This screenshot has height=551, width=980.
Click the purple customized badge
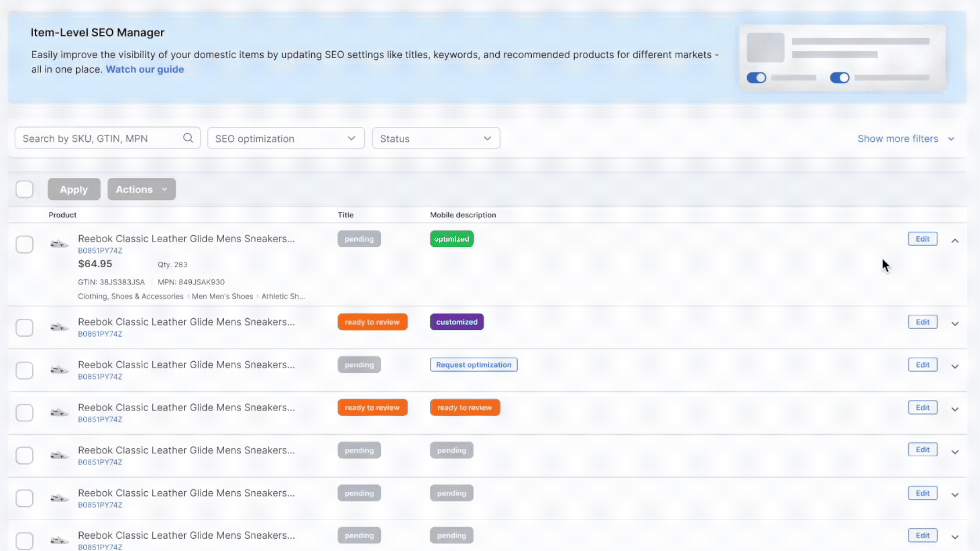(457, 322)
